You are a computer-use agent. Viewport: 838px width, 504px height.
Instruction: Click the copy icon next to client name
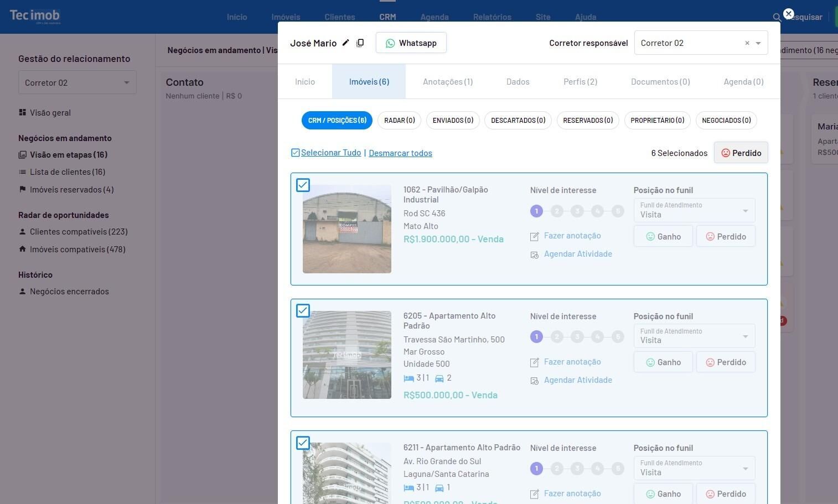tap(360, 43)
